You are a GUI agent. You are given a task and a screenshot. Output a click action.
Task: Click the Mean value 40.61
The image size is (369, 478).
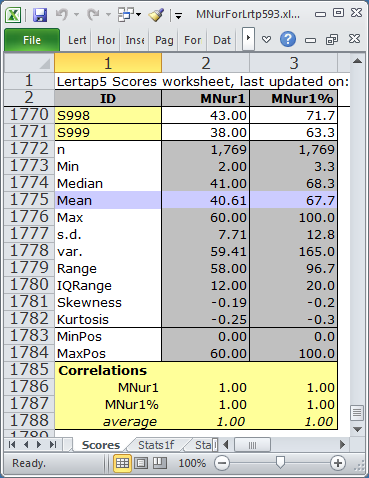tap(206, 200)
